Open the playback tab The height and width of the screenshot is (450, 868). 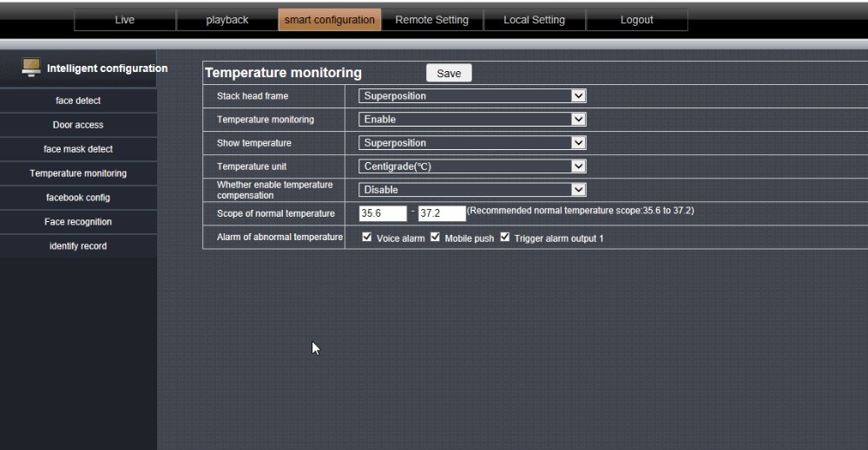click(x=227, y=20)
